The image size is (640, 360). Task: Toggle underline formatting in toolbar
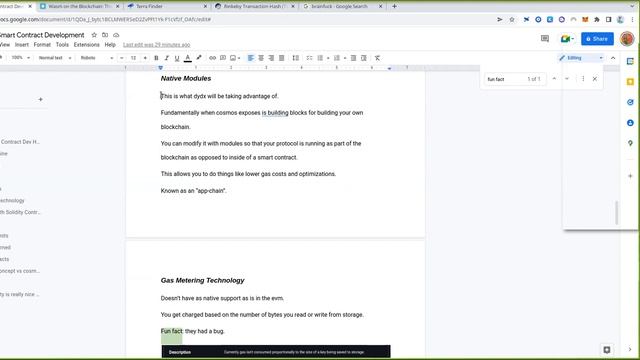click(177, 58)
